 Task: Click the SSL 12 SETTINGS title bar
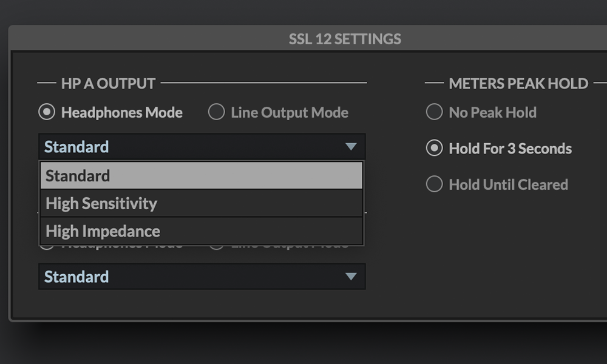(345, 39)
